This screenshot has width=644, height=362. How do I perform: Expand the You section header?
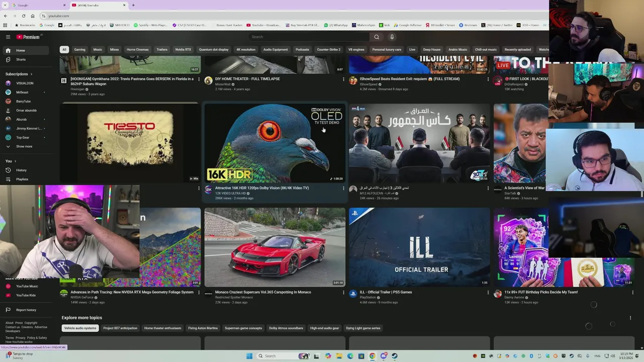(x=11, y=161)
